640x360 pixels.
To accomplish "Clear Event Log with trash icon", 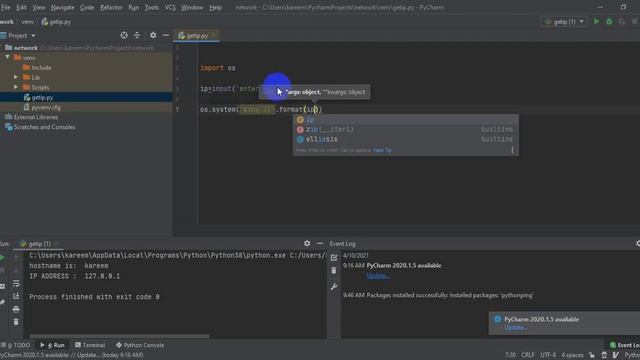I will 334,270.
